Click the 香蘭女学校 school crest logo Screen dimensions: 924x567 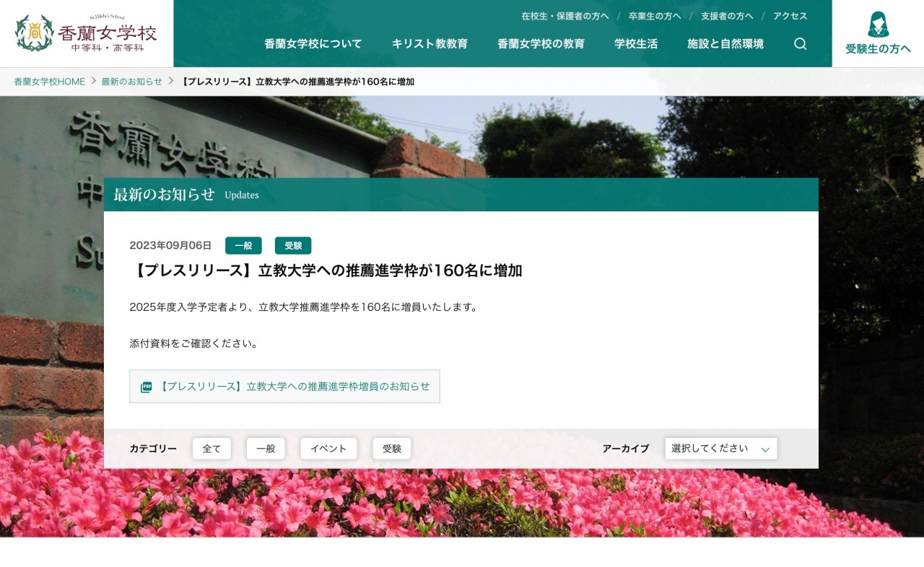[34, 32]
